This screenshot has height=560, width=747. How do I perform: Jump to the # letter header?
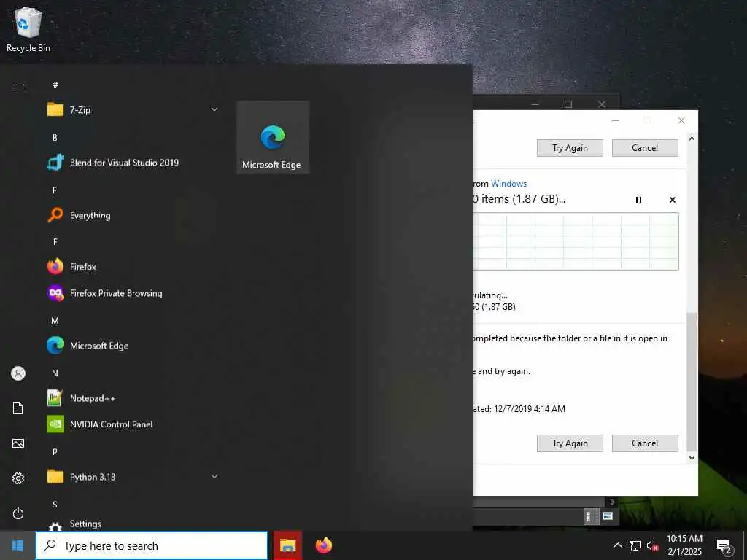(x=55, y=85)
